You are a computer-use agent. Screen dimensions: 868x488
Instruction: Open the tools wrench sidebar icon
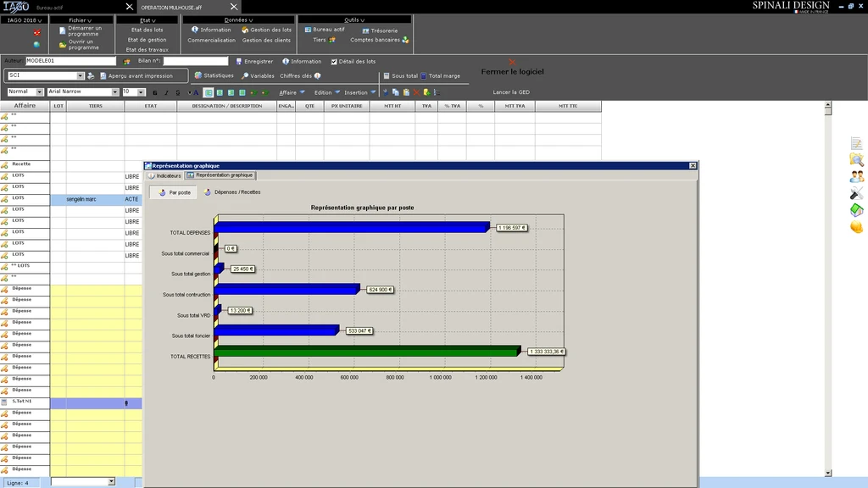point(856,193)
